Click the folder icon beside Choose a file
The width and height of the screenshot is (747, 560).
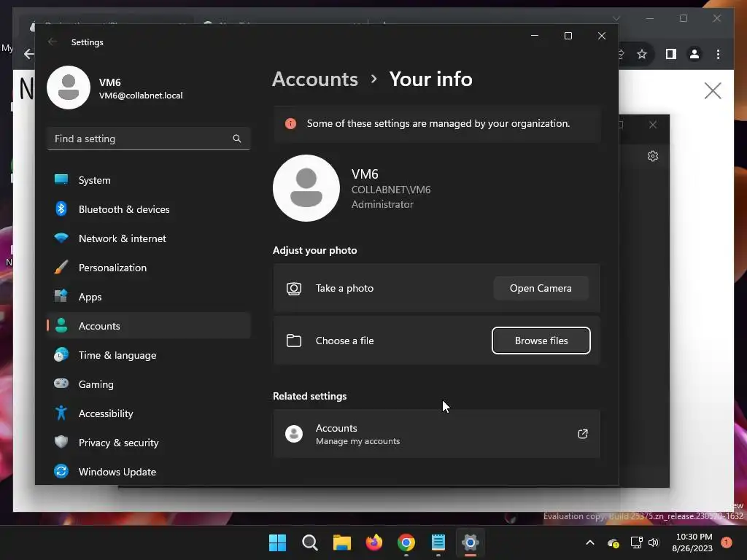294,341
